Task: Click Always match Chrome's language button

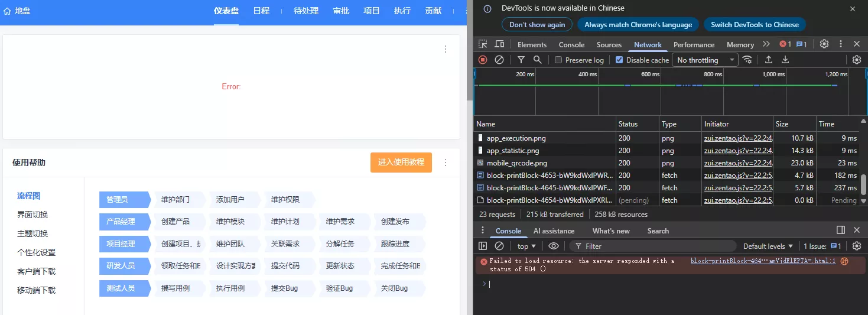Action: [638, 25]
